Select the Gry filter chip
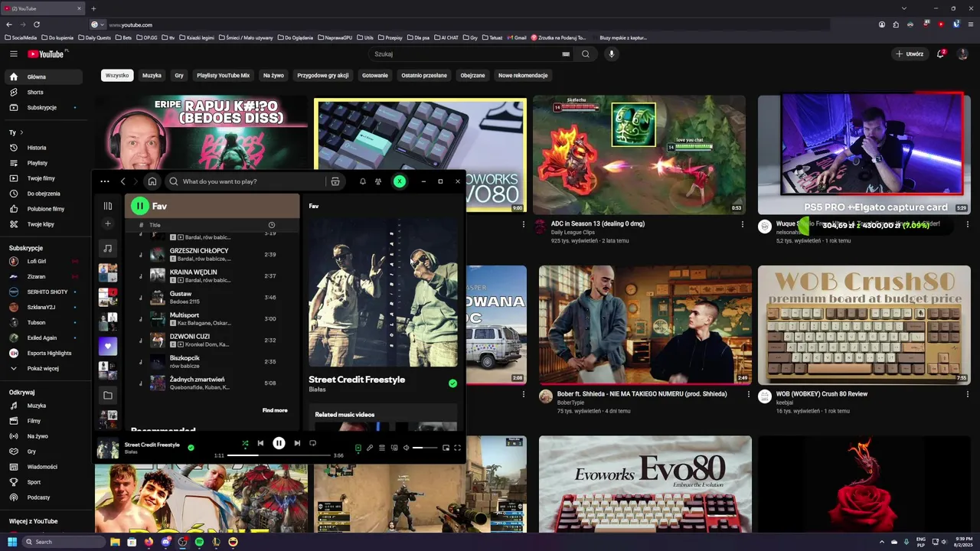This screenshot has width=980, height=551. [179, 76]
